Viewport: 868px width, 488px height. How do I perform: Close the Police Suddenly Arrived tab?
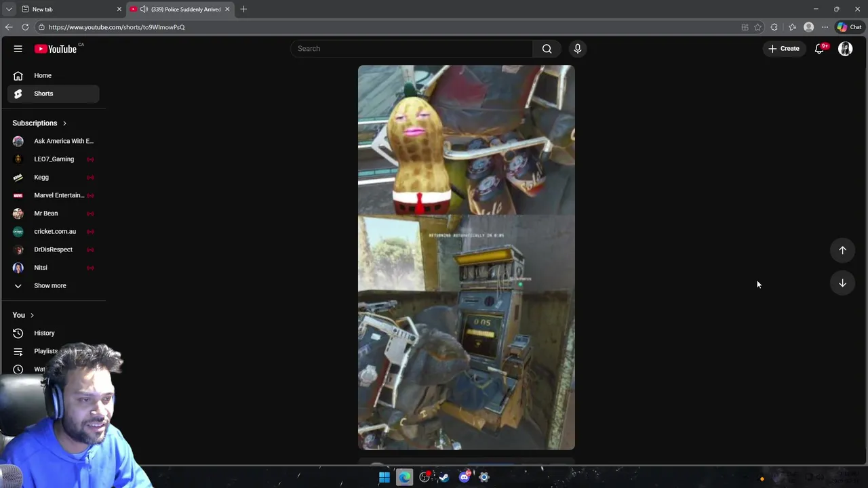[x=227, y=9]
